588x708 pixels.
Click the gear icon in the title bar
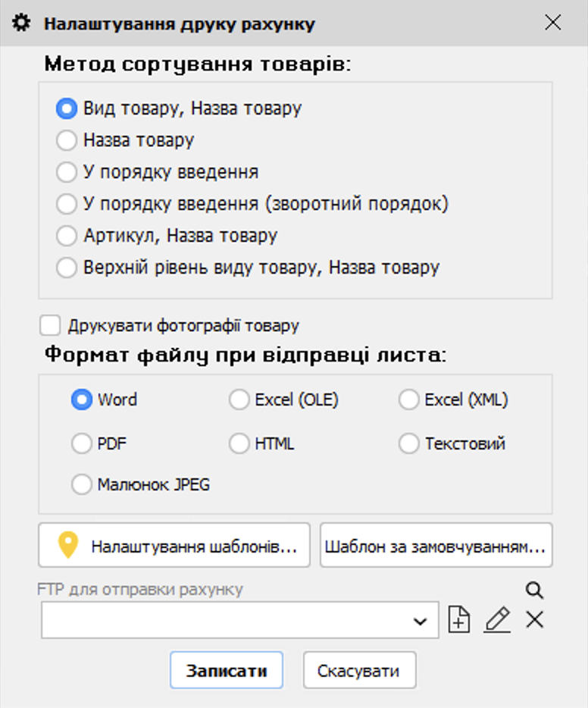(21, 23)
